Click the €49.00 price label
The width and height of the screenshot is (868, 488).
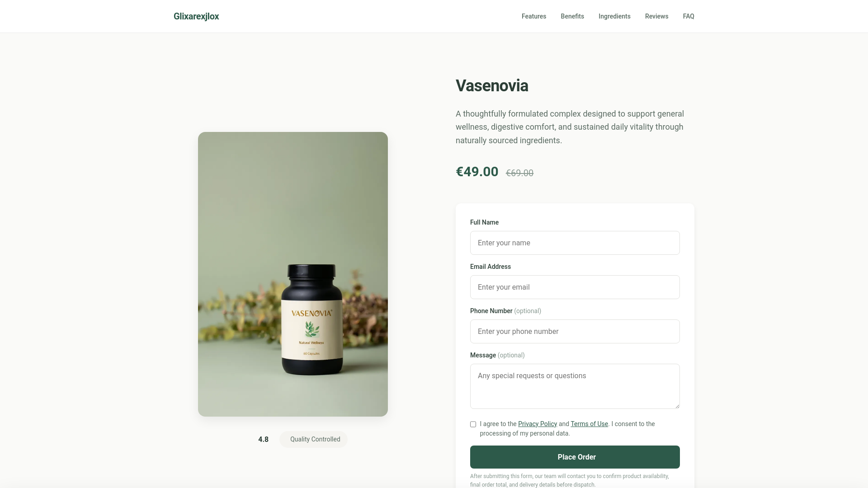pos(477,172)
